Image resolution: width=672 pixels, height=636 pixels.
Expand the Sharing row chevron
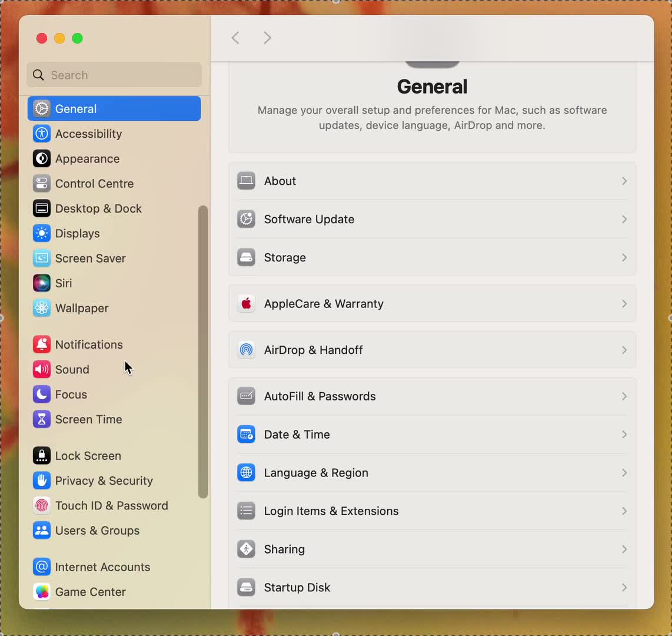click(624, 549)
